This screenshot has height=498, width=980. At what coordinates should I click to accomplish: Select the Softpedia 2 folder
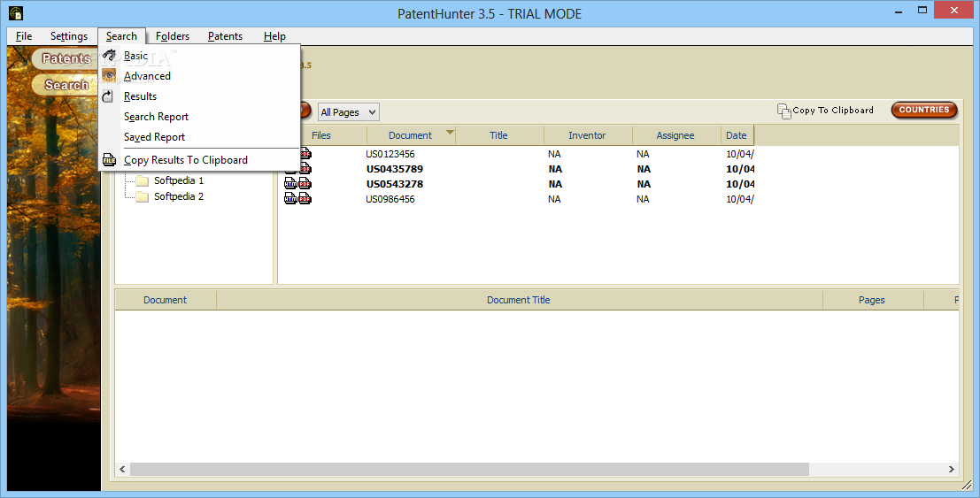(179, 197)
